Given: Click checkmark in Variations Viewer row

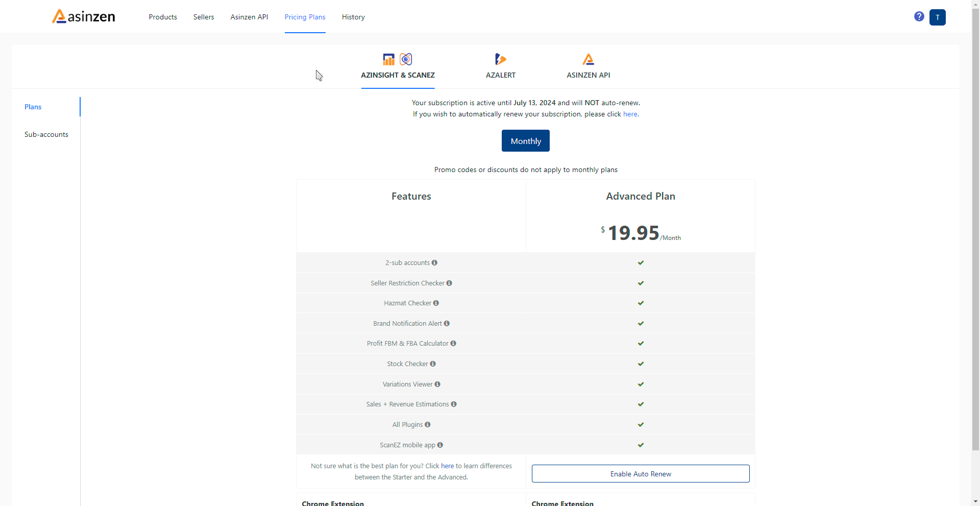Looking at the screenshot, I should [641, 384].
